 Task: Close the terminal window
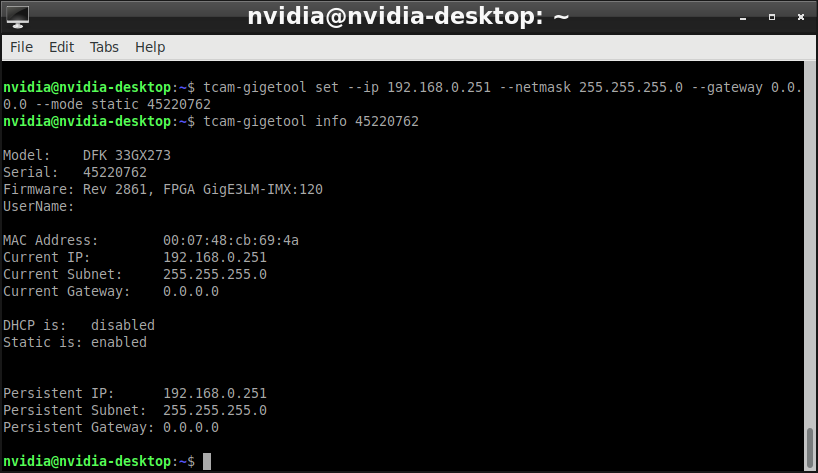click(x=801, y=17)
